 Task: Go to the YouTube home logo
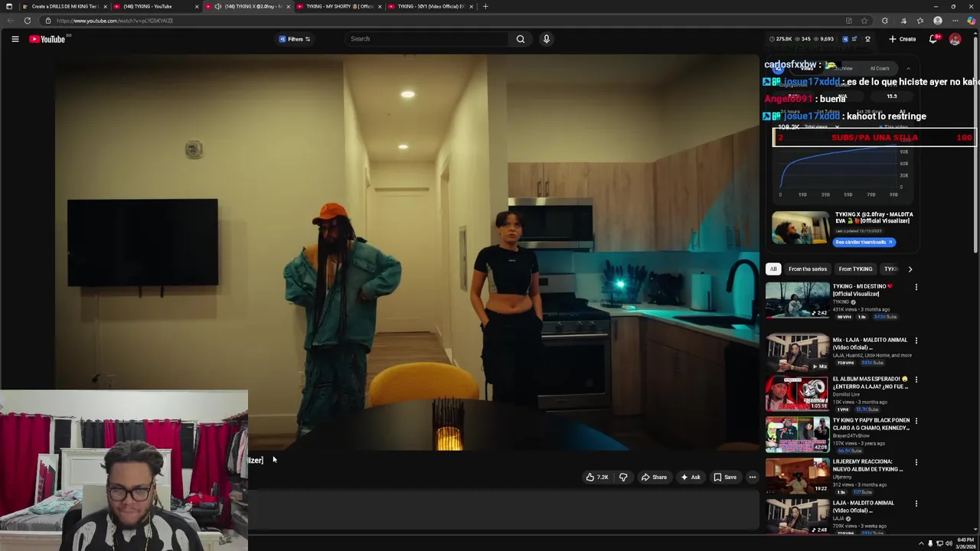point(47,39)
